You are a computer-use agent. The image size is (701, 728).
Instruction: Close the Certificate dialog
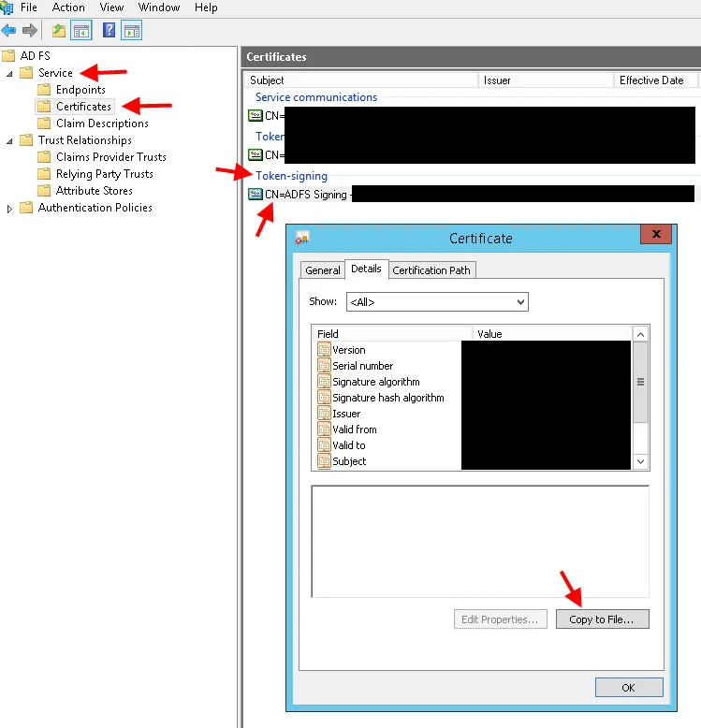[655, 234]
